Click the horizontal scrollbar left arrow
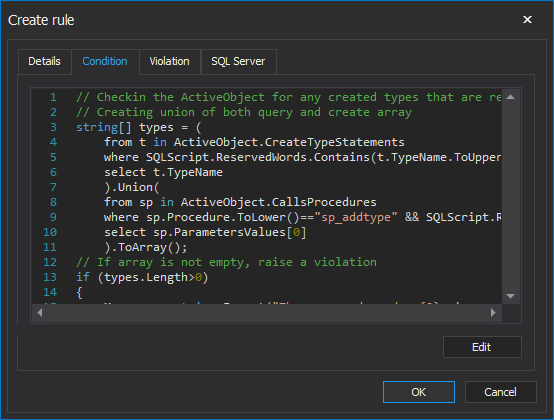This screenshot has height=420, width=554. (x=40, y=313)
